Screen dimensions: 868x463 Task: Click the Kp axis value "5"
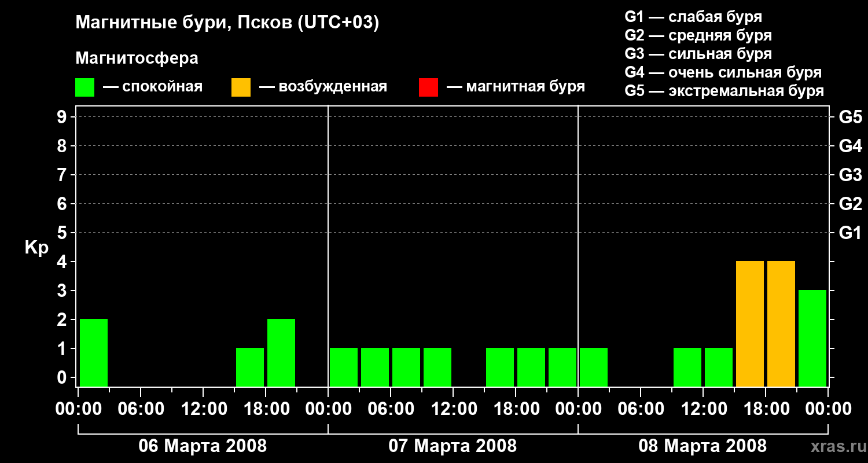[x=63, y=233]
